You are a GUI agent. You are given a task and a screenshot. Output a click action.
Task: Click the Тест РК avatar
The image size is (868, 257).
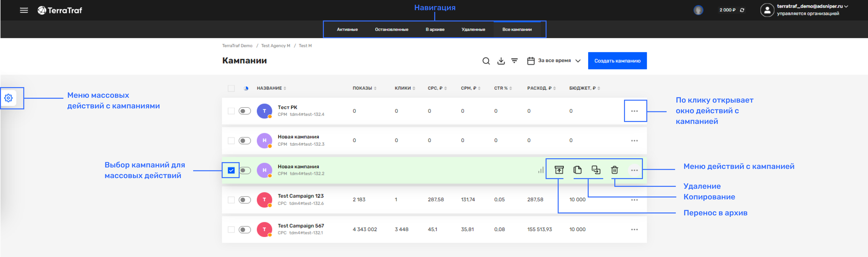(264, 111)
